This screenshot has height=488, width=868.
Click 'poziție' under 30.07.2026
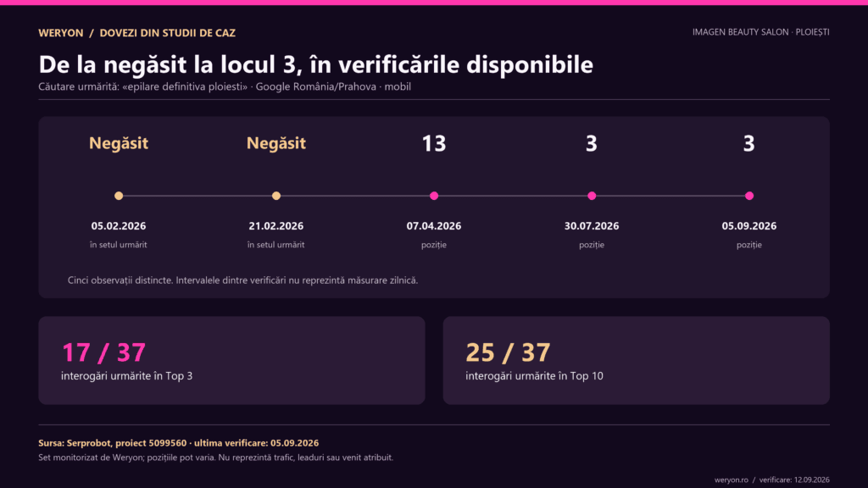592,245
